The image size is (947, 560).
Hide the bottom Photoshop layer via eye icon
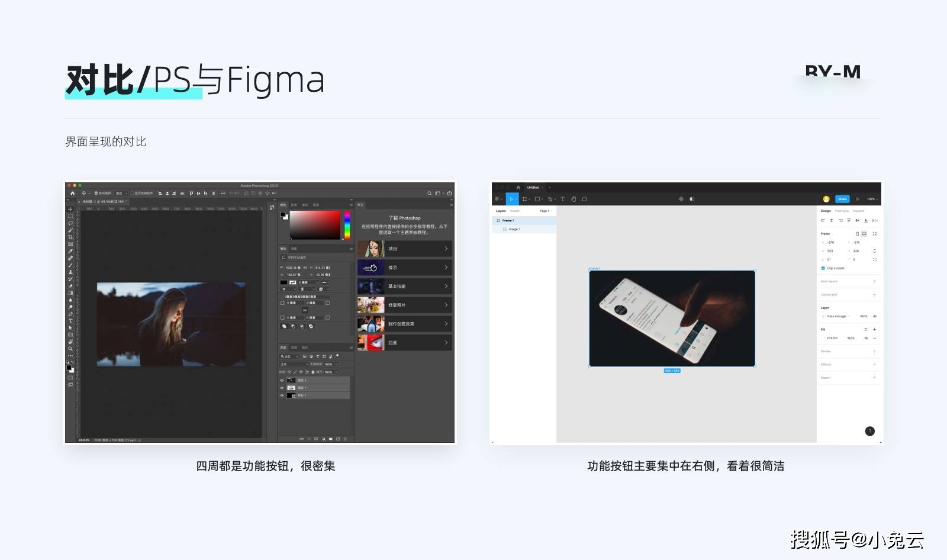point(282,395)
